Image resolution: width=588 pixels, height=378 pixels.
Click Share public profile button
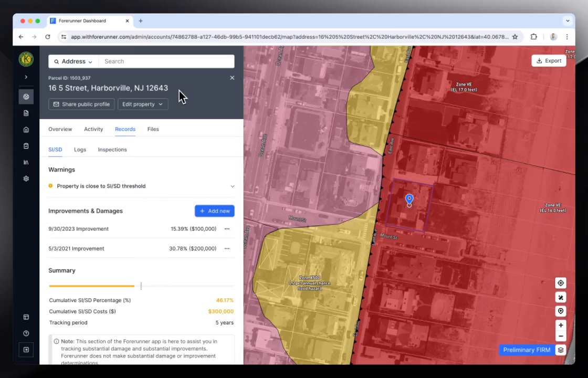81,104
